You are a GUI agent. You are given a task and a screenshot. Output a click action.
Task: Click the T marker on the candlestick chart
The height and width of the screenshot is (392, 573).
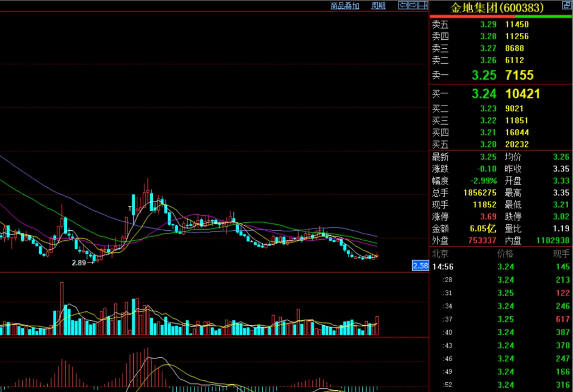130,209
